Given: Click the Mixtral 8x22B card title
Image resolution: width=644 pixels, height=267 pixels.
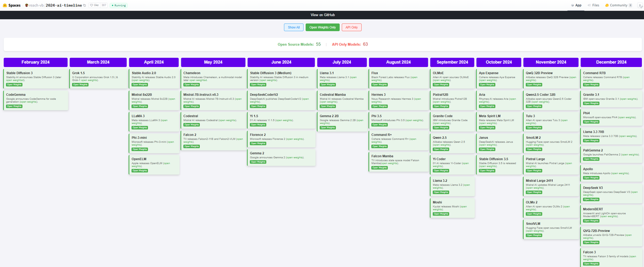Looking at the screenshot, I should point(142,94).
